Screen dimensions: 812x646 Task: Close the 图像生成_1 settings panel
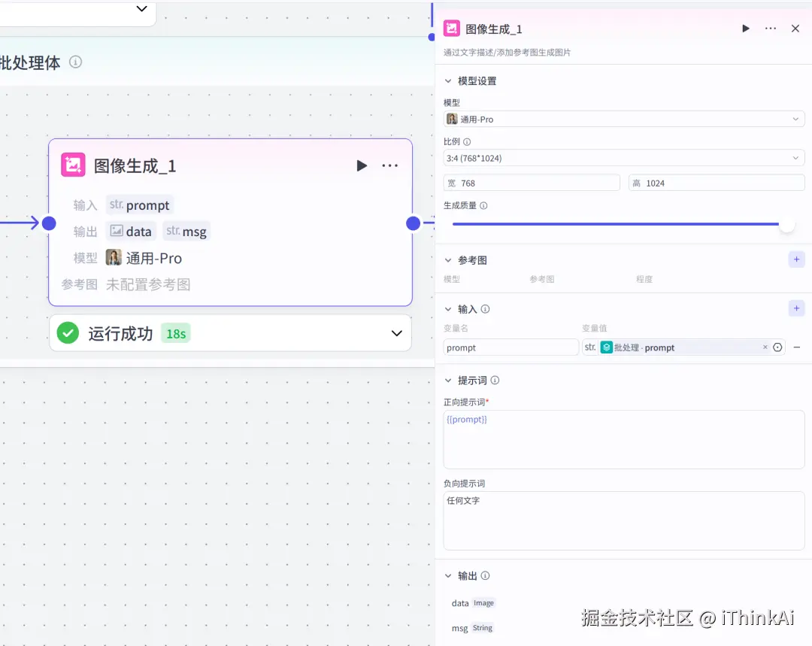[795, 29]
